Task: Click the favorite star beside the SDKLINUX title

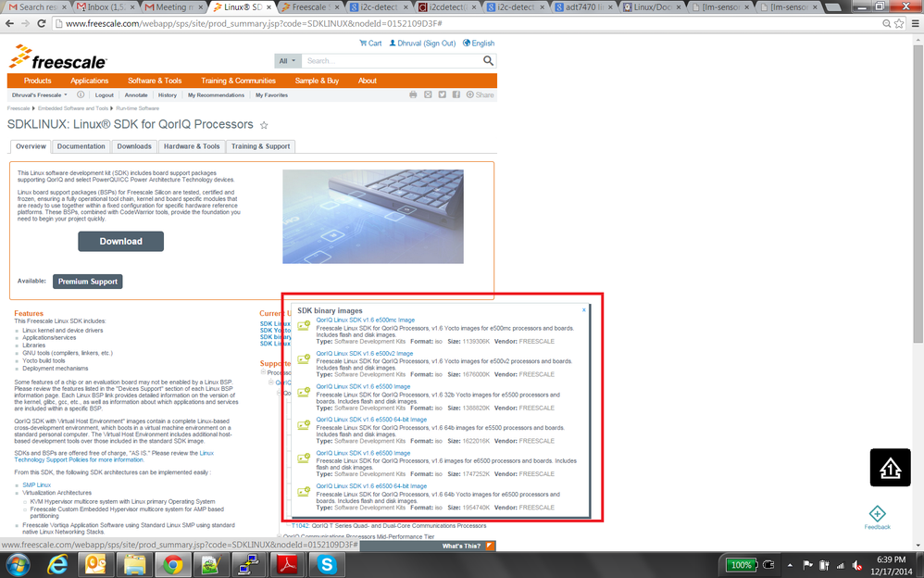Action: pyautogui.click(x=264, y=125)
